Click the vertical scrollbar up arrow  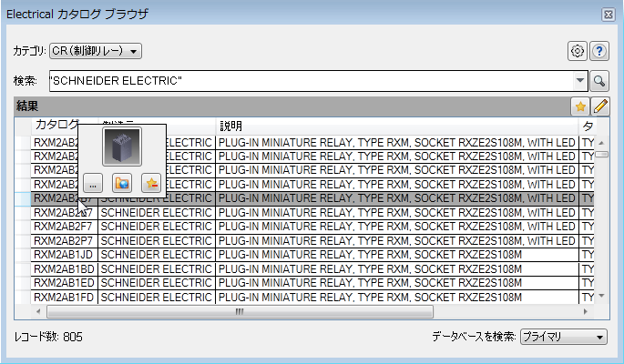pos(602,143)
